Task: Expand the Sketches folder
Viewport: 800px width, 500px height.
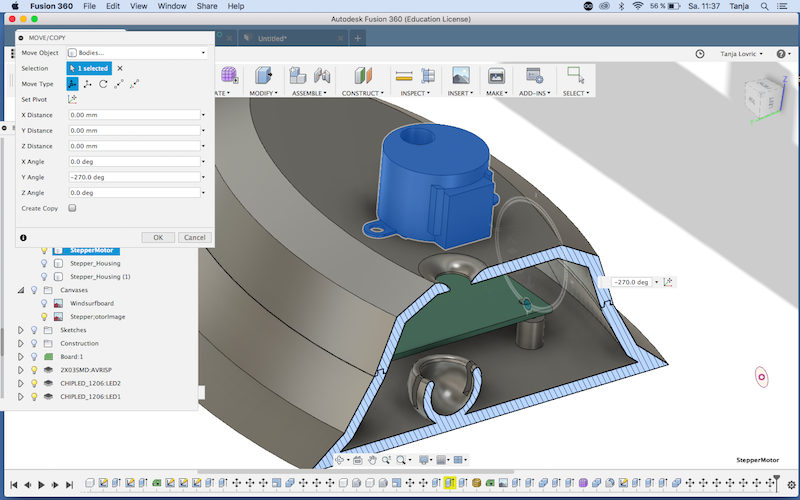Action: point(21,330)
